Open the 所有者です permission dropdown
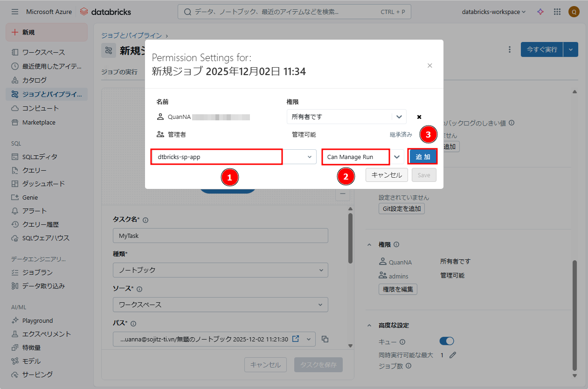Image resolution: width=588 pixels, height=389 pixels. pyautogui.click(x=399, y=117)
